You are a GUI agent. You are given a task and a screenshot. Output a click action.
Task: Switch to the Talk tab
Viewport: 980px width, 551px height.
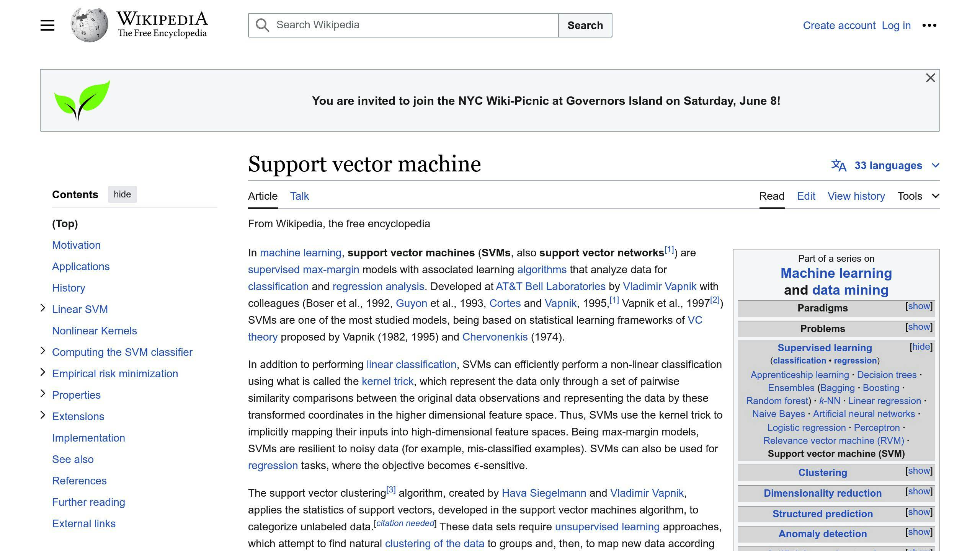[x=299, y=196]
